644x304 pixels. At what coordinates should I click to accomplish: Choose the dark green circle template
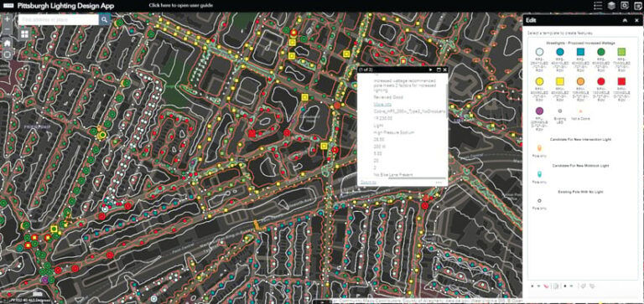tap(601, 52)
